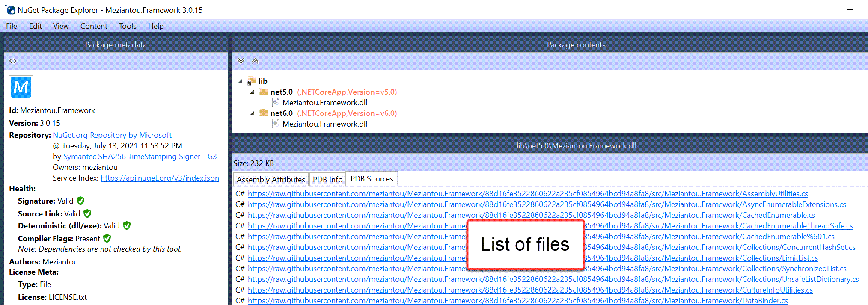Open the api.nuget.org index.json link
868x305 pixels.
click(x=160, y=178)
